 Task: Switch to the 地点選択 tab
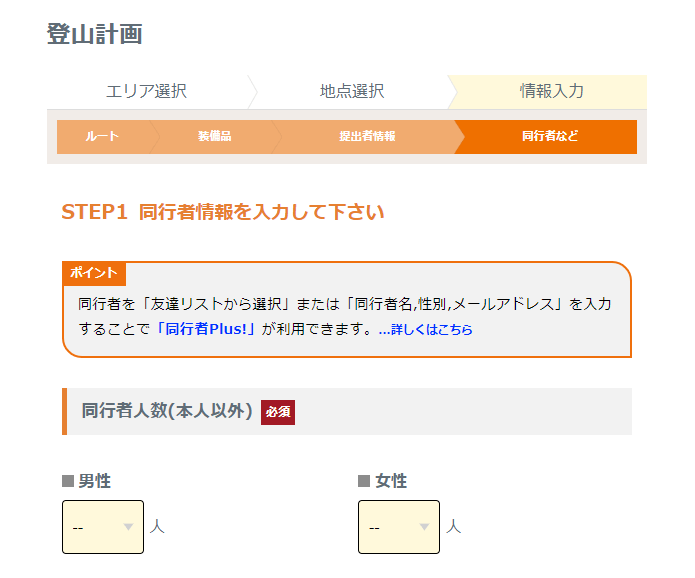pos(351,91)
